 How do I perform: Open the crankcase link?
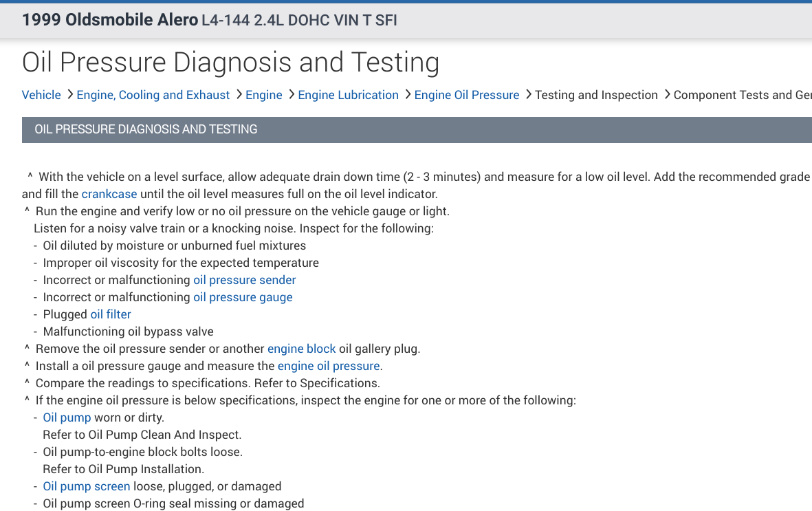[109, 194]
